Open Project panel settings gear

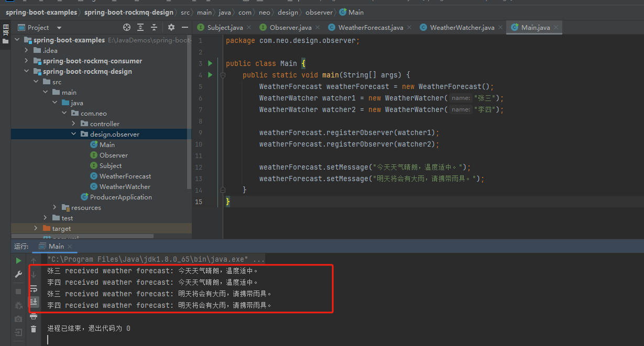tap(171, 27)
